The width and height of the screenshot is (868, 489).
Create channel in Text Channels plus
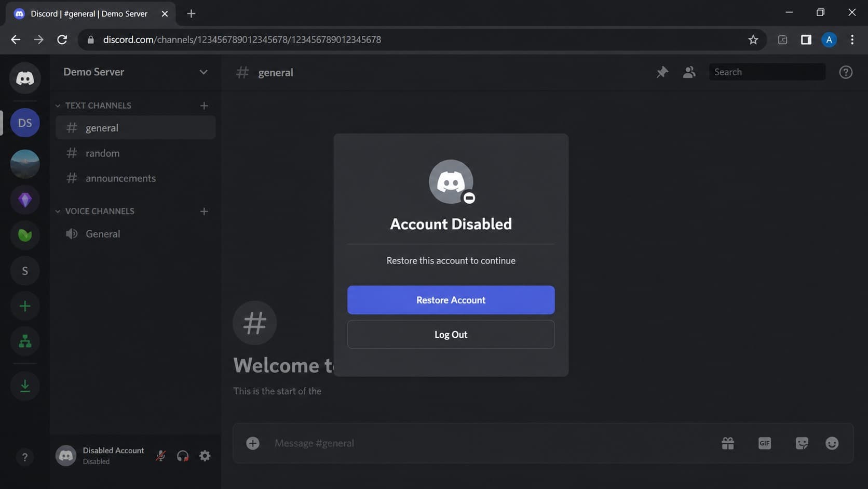coord(204,105)
